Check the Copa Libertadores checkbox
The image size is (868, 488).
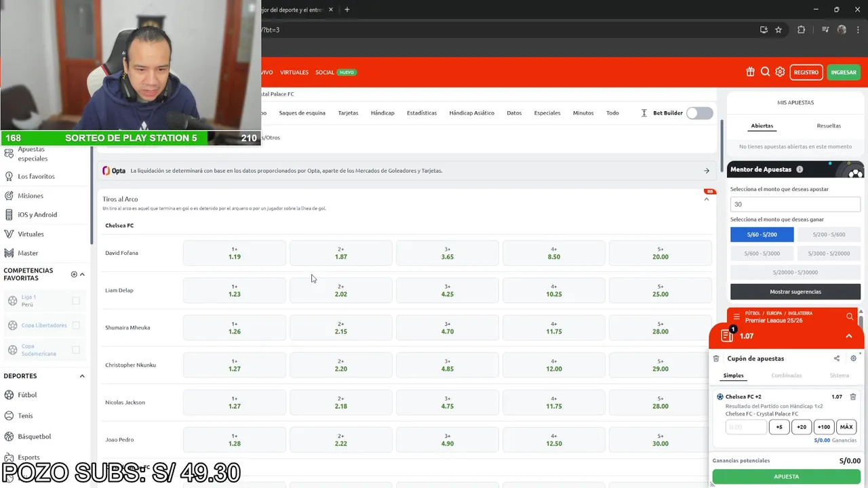pos(76,325)
